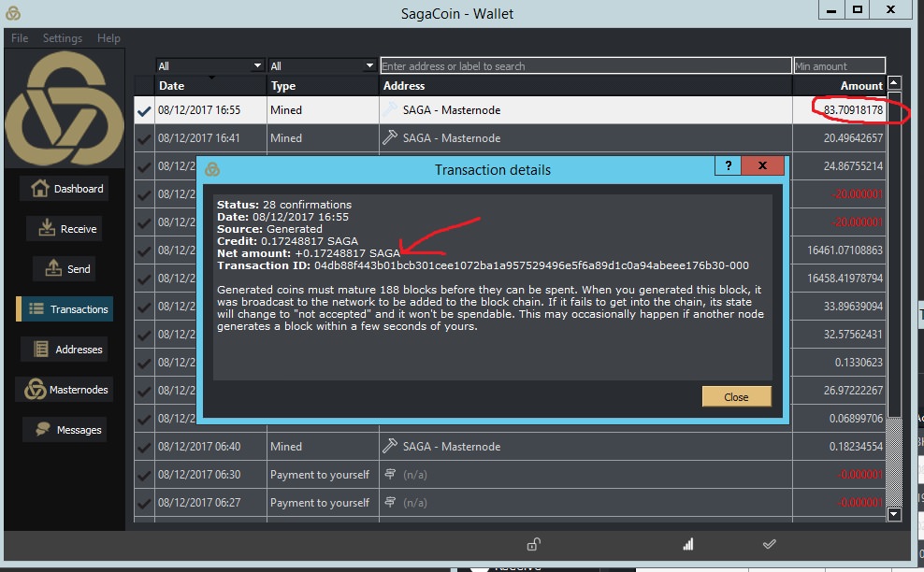Click the Dashboard house icon
Screen dimensions: 924x572
pyautogui.click(x=40, y=188)
